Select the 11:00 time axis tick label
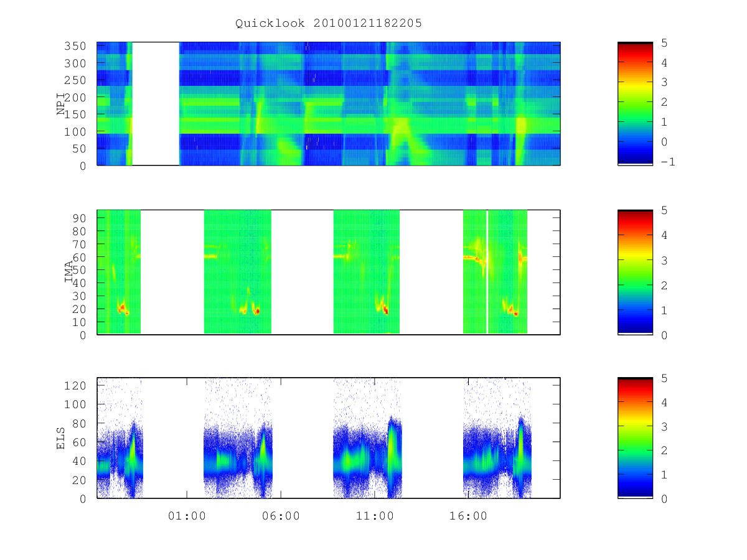747x560 pixels. pyautogui.click(x=375, y=516)
